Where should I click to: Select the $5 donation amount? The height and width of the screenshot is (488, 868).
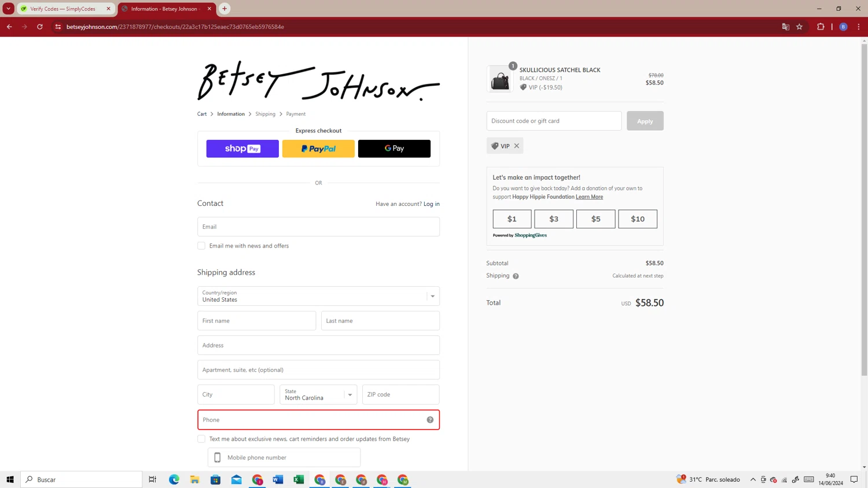595,219
